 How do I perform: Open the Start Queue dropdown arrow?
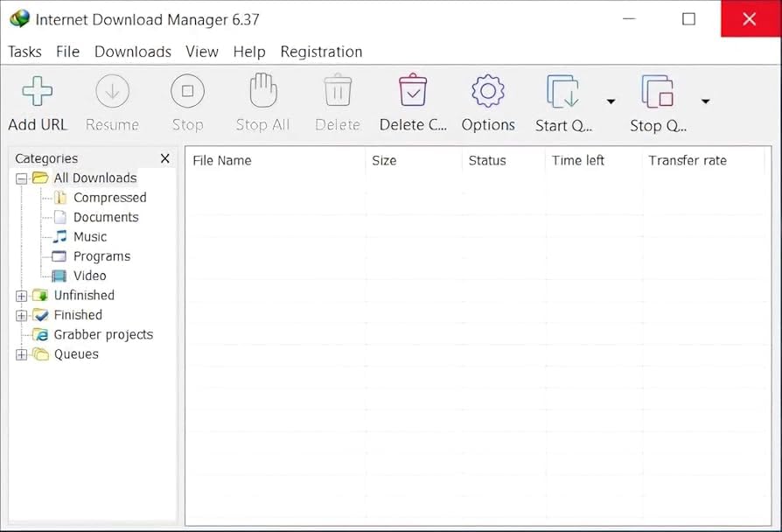[x=611, y=101]
